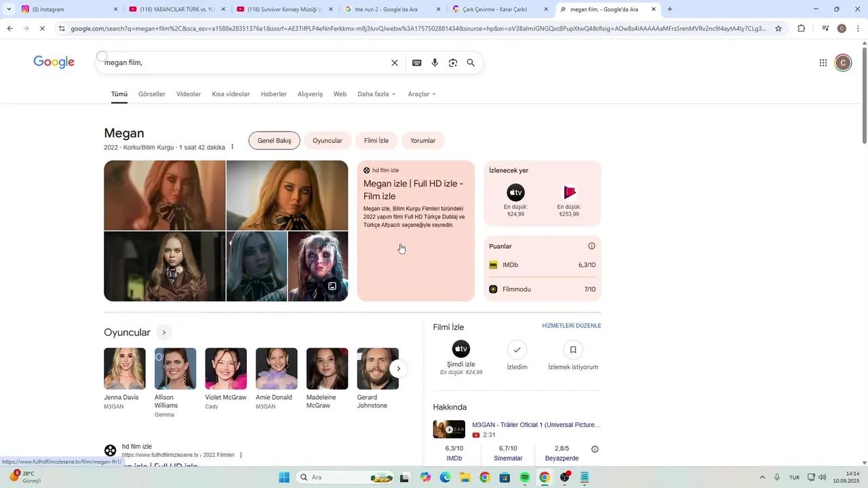The image size is (868, 488).
Task: Open Jenna Davis cast photo
Action: click(x=125, y=369)
